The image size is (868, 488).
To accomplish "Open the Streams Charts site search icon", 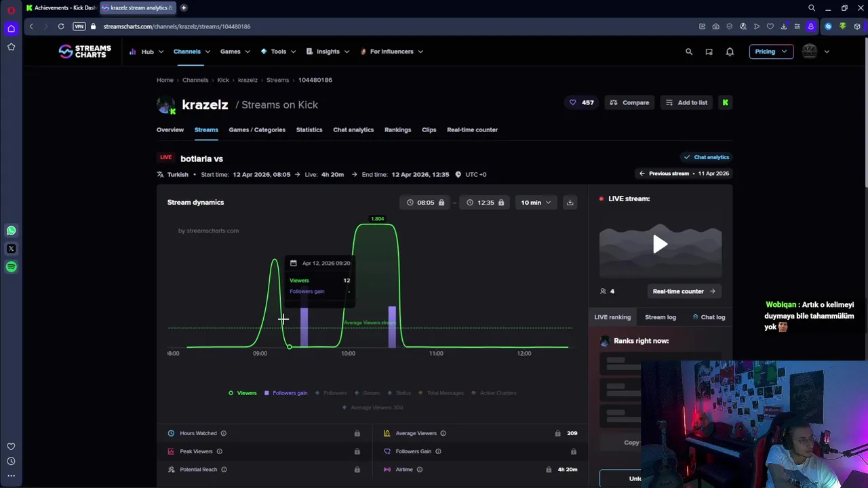I will (x=689, y=52).
